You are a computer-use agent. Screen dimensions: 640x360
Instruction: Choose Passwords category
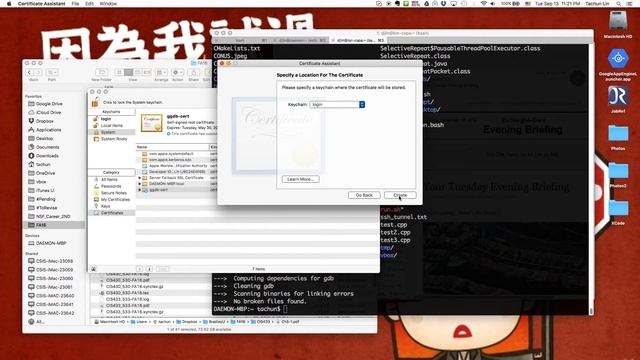pos(111,186)
